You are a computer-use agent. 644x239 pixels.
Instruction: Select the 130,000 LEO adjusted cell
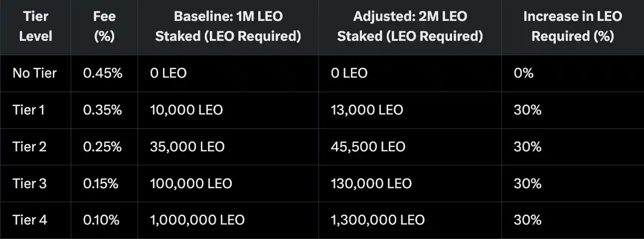click(371, 183)
